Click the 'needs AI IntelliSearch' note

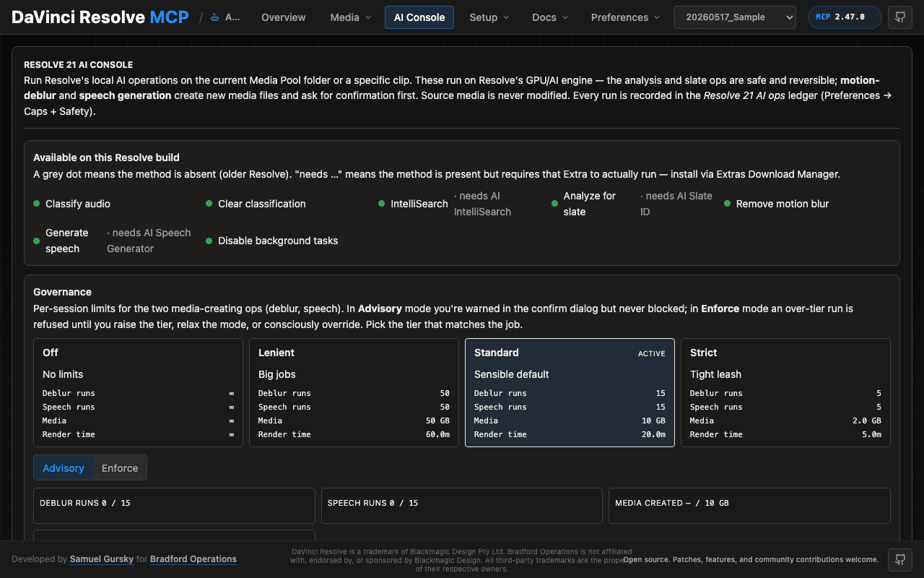click(x=483, y=204)
